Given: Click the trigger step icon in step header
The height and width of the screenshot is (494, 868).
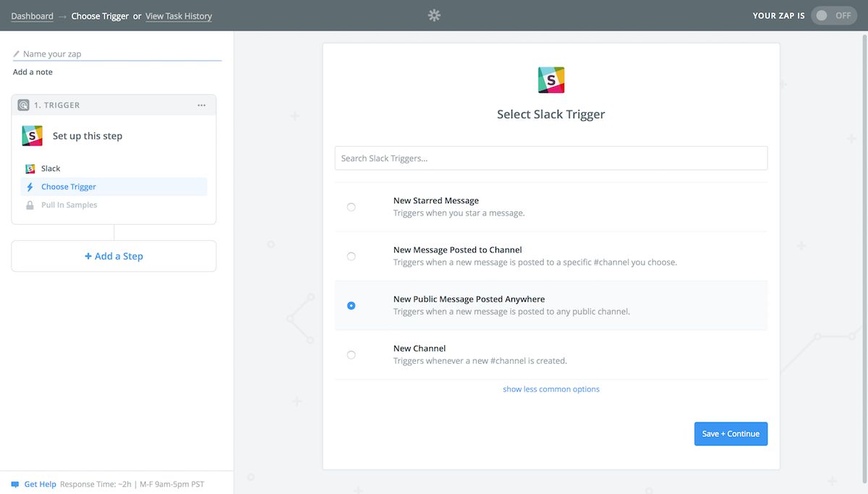Looking at the screenshot, I should (24, 105).
